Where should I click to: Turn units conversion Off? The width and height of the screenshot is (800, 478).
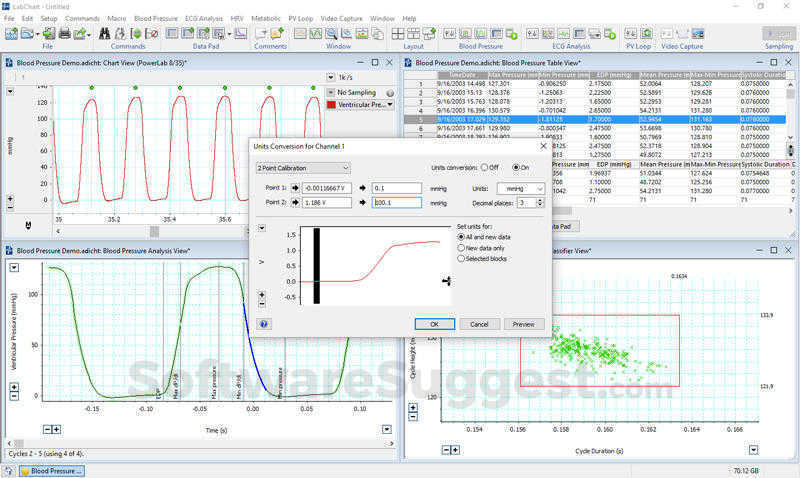(485, 167)
